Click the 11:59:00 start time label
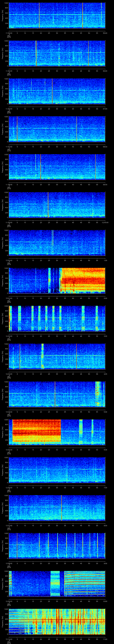 (9, 223)
